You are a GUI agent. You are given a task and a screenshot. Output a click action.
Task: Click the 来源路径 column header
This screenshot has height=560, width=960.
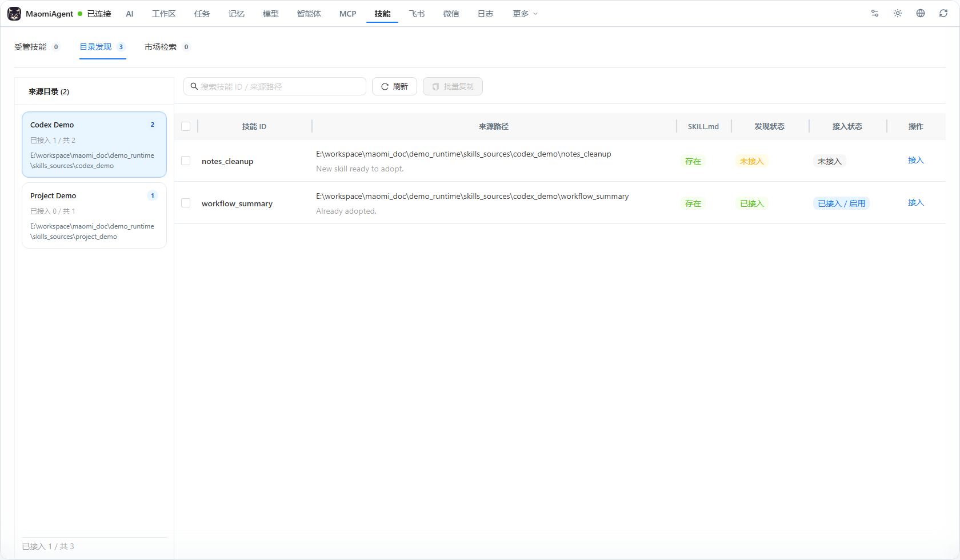[494, 126]
